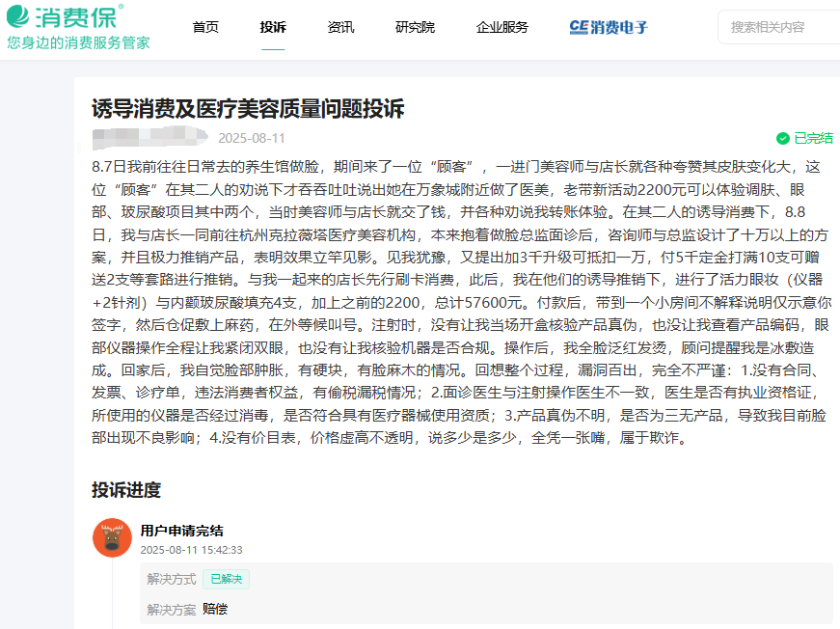The height and width of the screenshot is (629, 840).
Task: Click the 消费保 logo
Action: (x=65, y=16)
